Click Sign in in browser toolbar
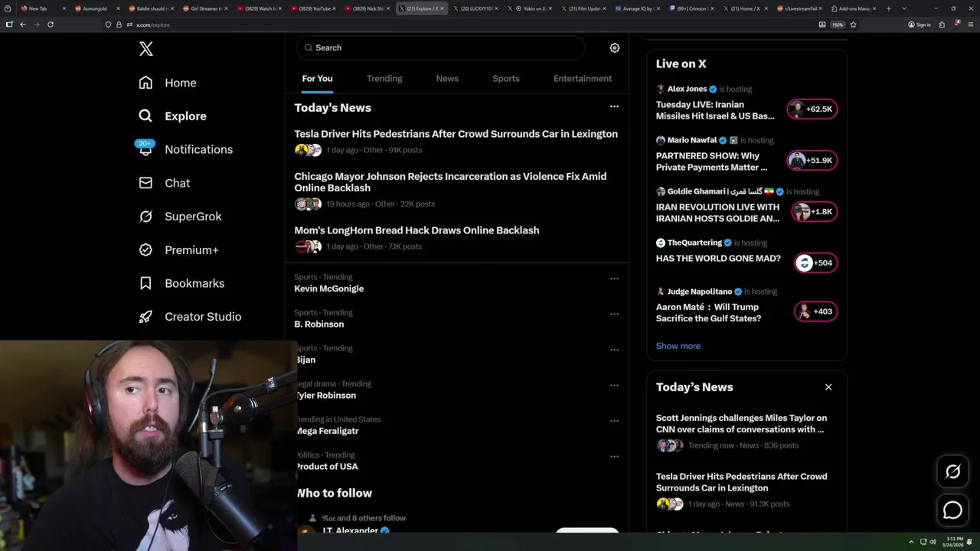The image size is (980, 551). pos(920,24)
